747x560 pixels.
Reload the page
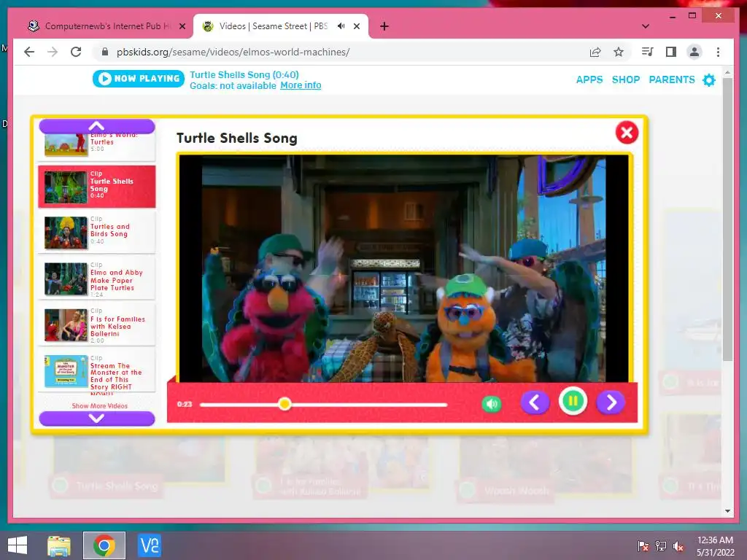click(x=76, y=52)
